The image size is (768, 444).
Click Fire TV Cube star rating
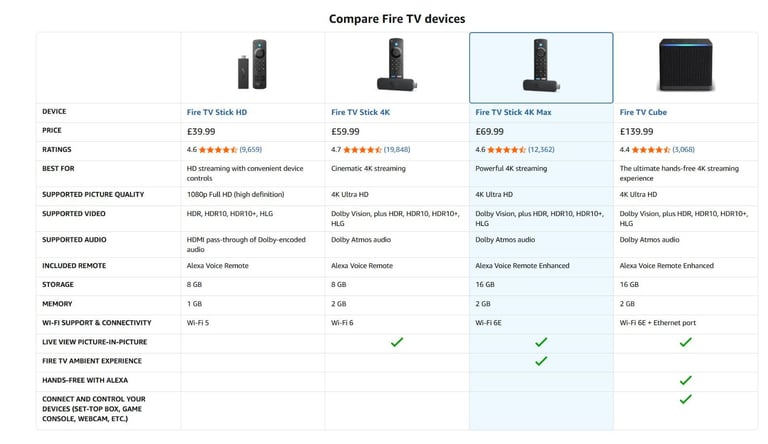pos(650,150)
